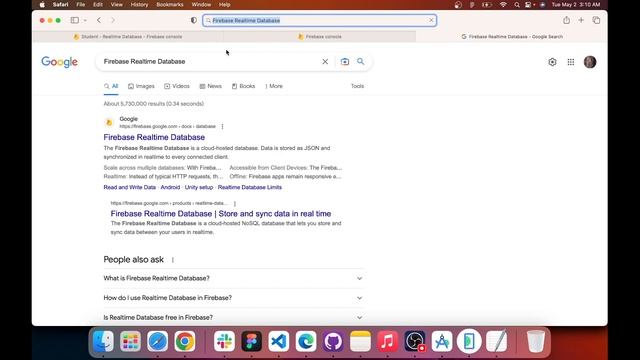Click the privacy shield icon beside address bar
Viewport: 640px width, 360px height.
coord(194,20)
